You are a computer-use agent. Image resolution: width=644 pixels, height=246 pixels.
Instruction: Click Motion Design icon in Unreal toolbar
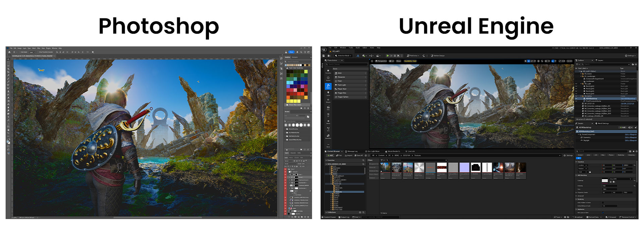tap(432, 56)
